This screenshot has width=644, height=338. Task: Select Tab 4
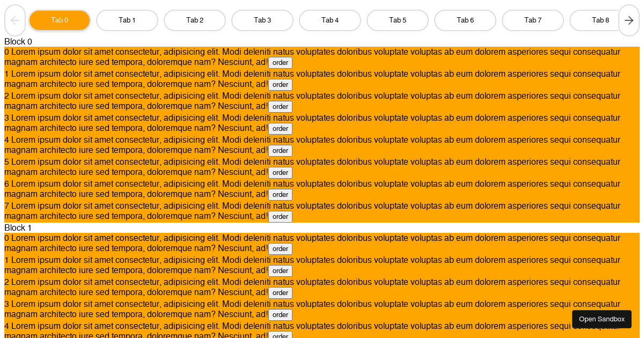tap(330, 20)
